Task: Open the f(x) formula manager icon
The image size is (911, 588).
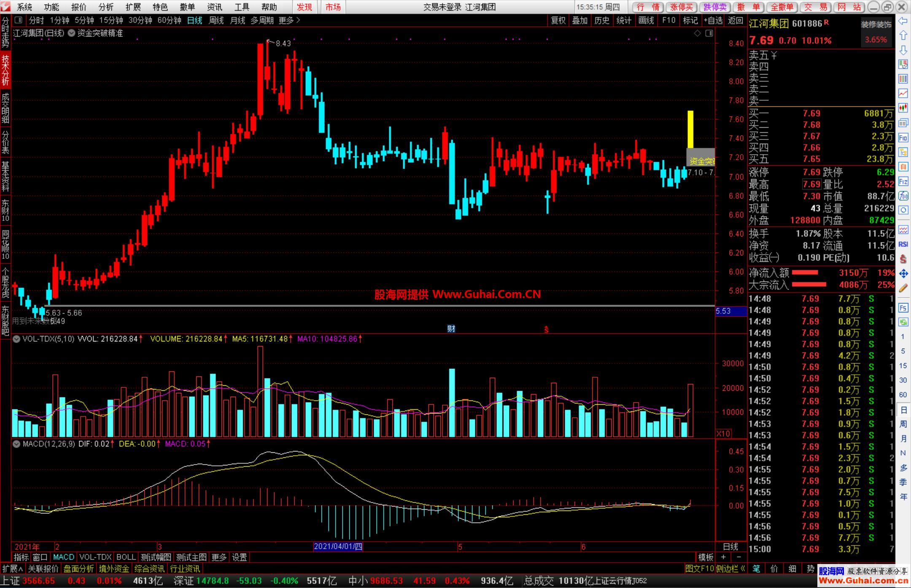Action: click(x=903, y=196)
